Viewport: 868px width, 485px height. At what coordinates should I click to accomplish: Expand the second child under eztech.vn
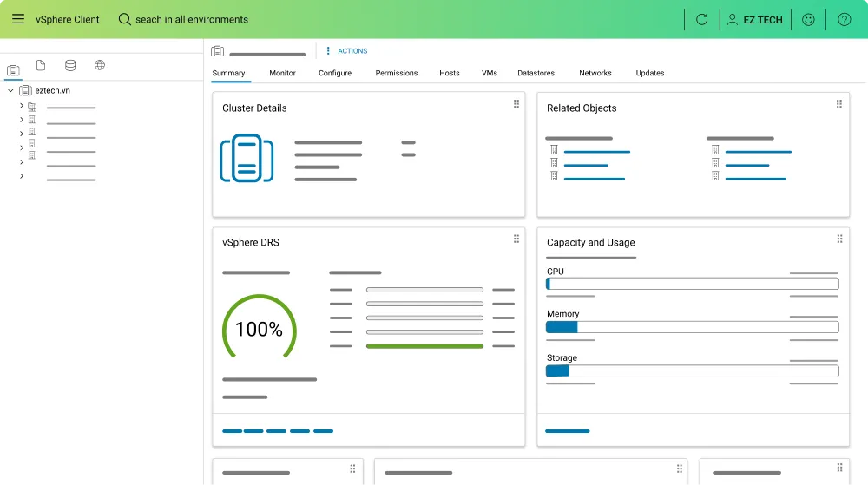tap(22, 120)
